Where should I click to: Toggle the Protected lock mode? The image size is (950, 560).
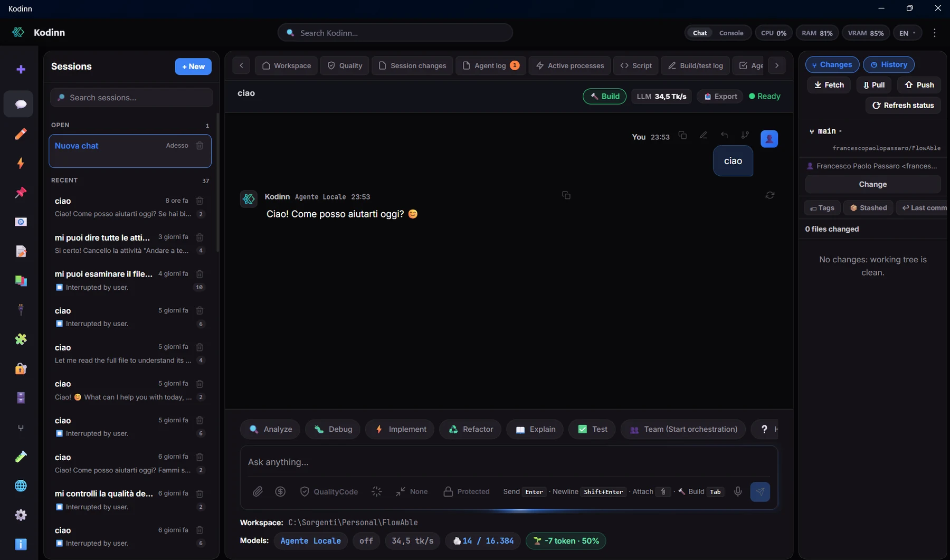click(466, 491)
